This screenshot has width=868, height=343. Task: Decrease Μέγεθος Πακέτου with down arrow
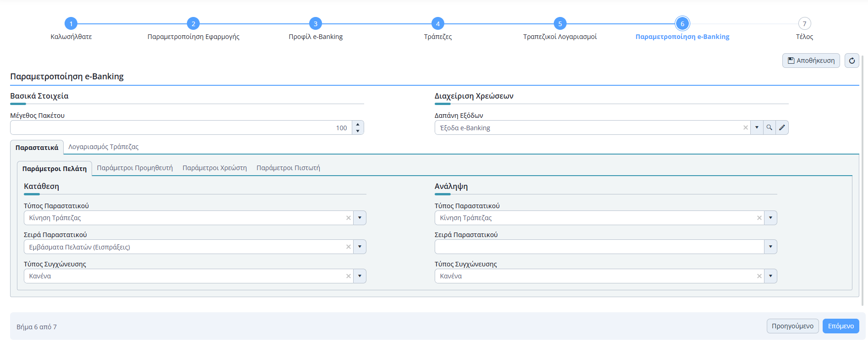[358, 131]
